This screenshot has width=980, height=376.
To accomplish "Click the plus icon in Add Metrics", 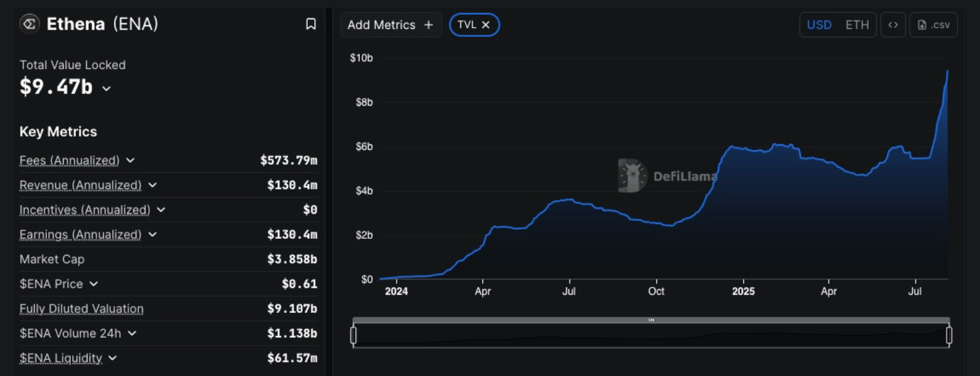I will [x=429, y=25].
